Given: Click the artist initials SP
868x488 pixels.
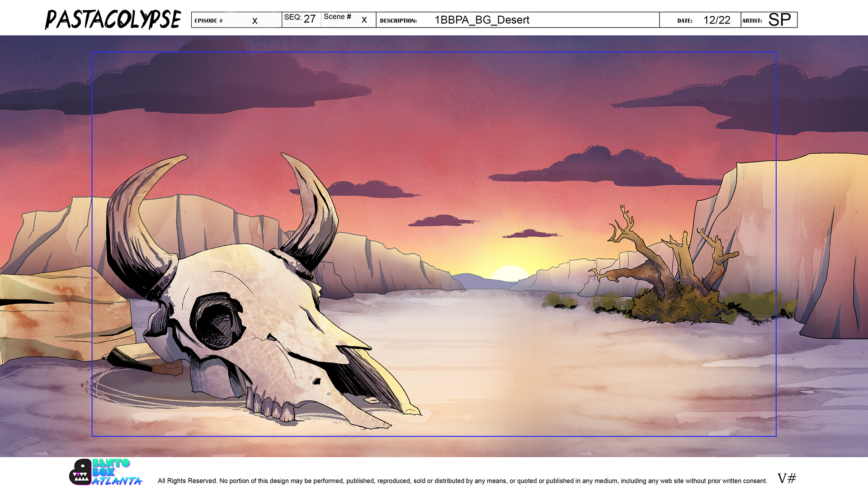Looking at the screenshot, I should (779, 20).
